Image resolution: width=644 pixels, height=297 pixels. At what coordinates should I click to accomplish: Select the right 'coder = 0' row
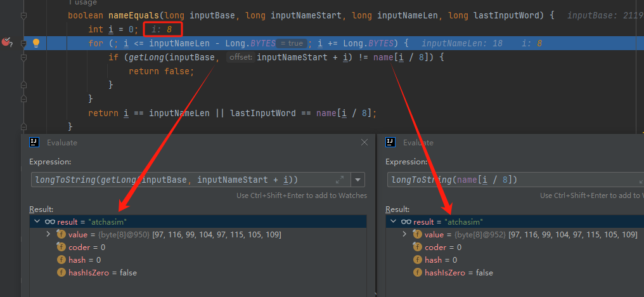coord(515,247)
